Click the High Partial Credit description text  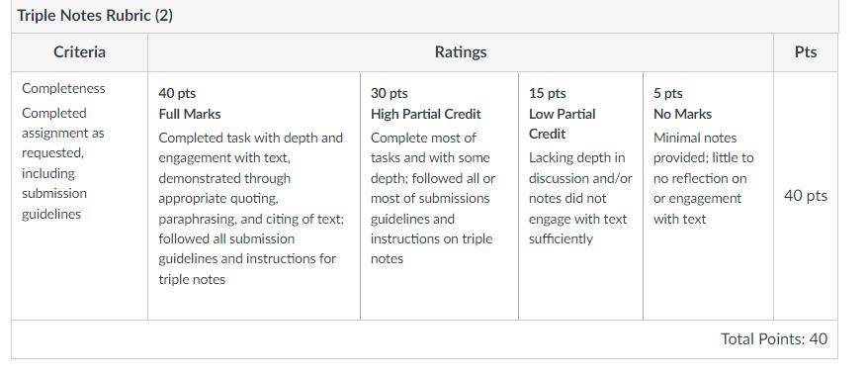tap(433, 199)
